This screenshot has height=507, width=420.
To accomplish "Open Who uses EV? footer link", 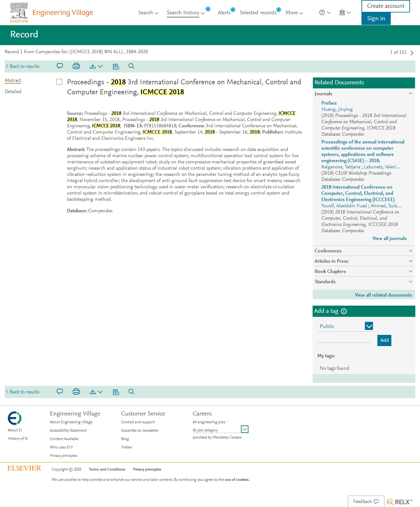I will point(61,447).
